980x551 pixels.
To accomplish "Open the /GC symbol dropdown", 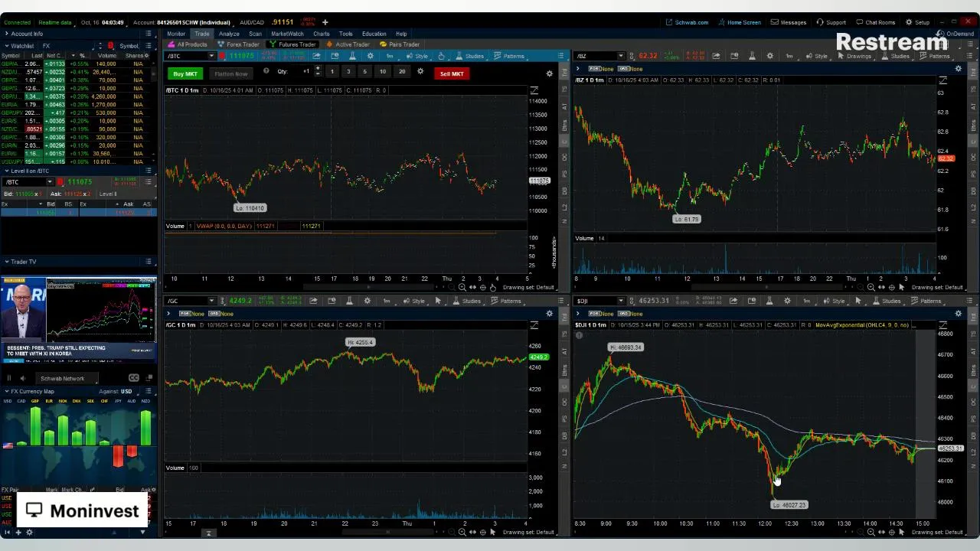I will 212,301.
